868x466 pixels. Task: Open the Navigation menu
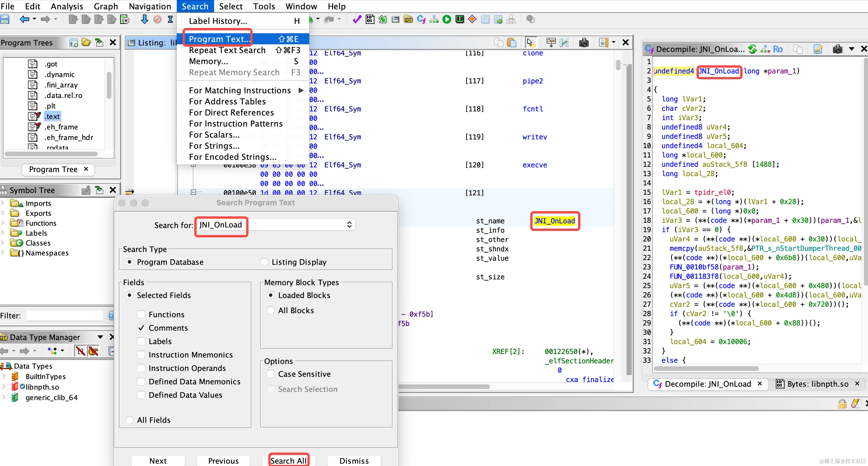point(150,6)
